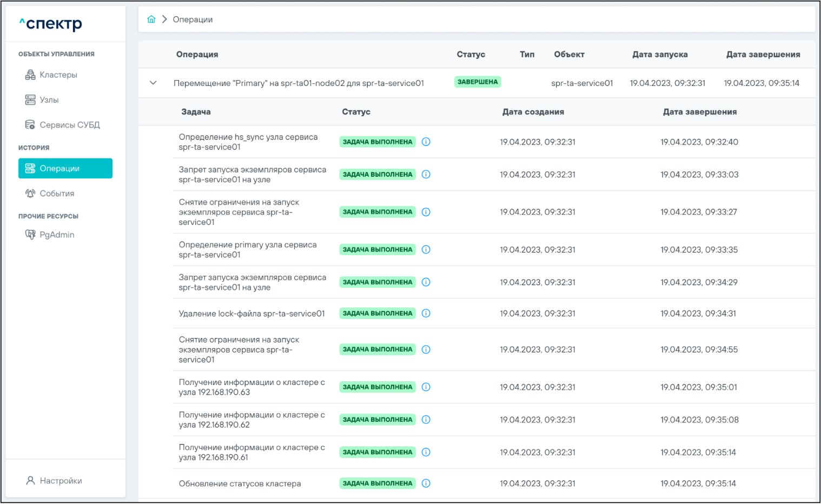821x504 pixels.
Task: Go to Сервисы СУБД
Action: [x=69, y=125]
